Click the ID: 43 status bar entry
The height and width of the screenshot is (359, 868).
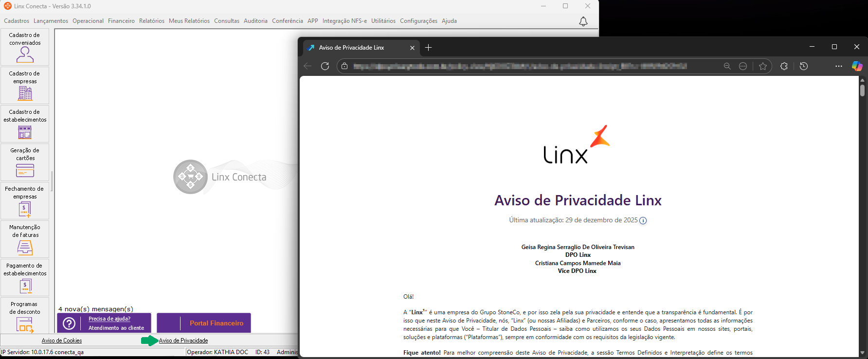click(262, 352)
